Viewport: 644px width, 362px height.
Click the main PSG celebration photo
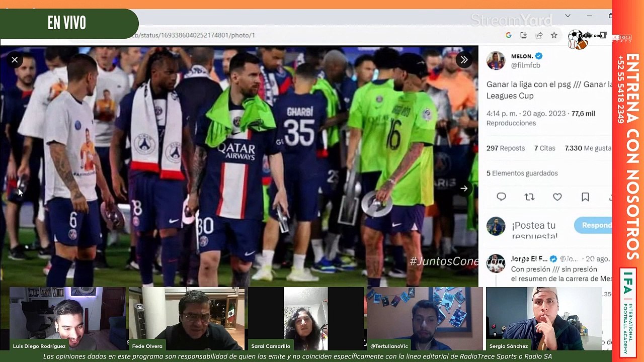click(x=239, y=167)
